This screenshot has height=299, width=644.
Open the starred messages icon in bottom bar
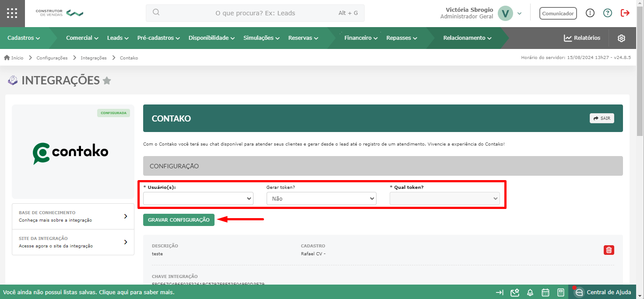(x=515, y=292)
